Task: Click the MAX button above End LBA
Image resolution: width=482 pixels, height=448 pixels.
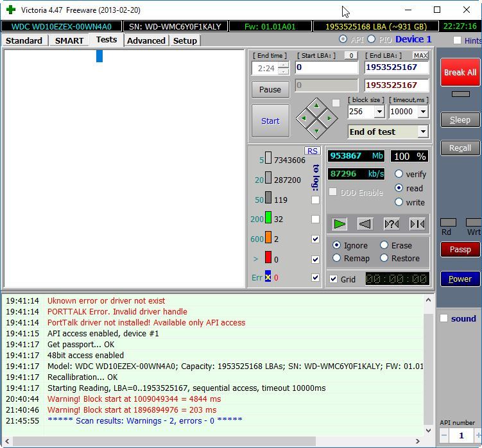Action: pyautogui.click(x=420, y=55)
